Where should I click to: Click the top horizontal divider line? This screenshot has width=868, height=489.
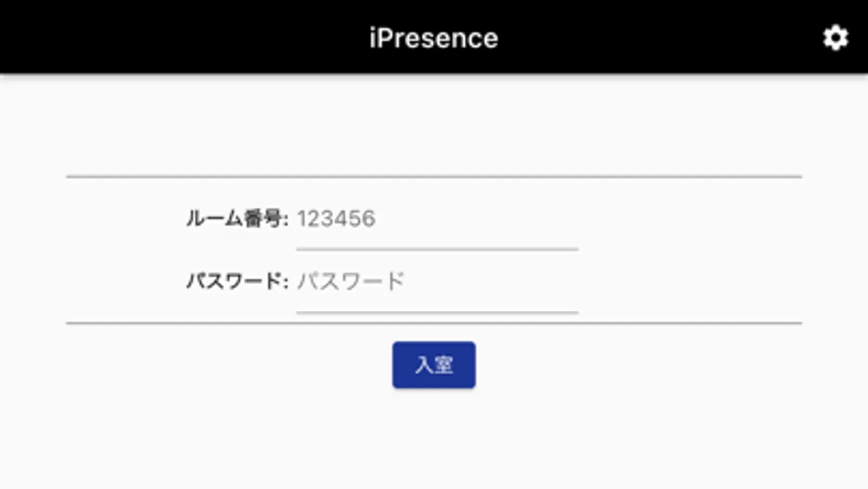point(434,177)
